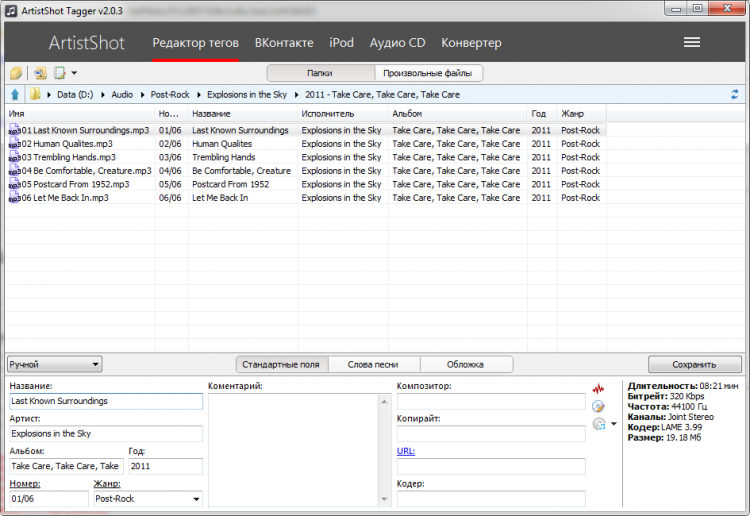Click the open folder toolbar icon

tap(16, 73)
